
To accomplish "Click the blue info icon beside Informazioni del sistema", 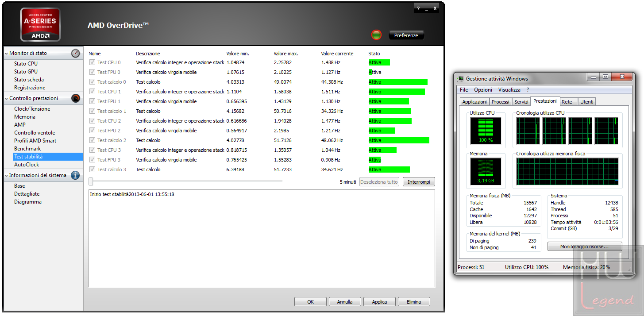I will [75, 175].
